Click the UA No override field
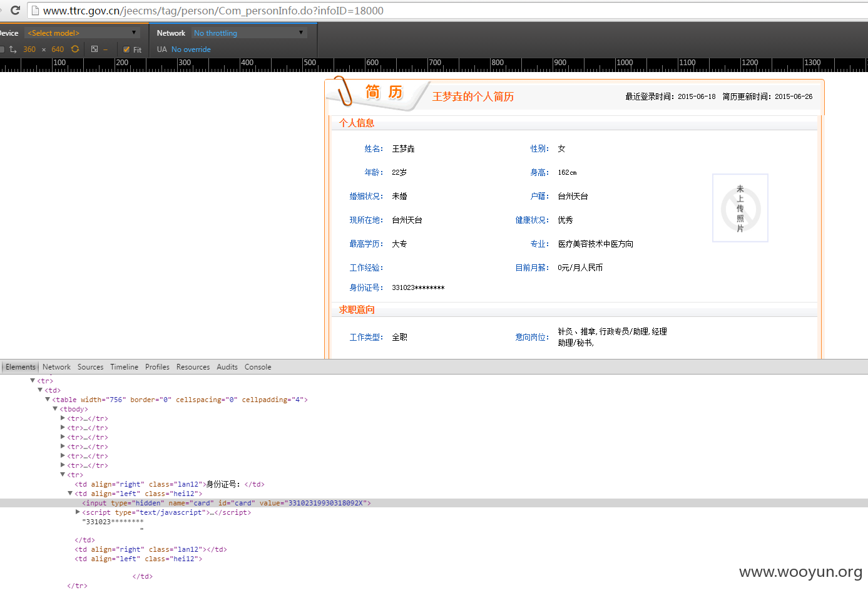 pyautogui.click(x=191, y=49)
